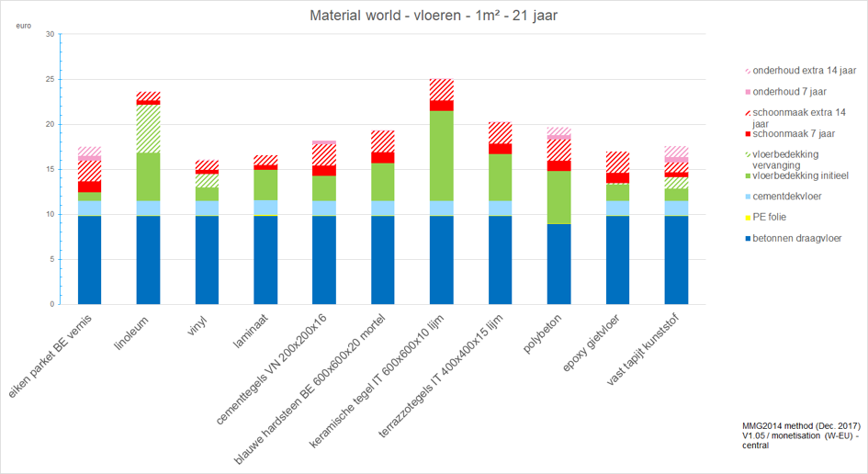Click the 'V1.05 / monetisation (W-EU)' footnote line

(x=799, y=435)
